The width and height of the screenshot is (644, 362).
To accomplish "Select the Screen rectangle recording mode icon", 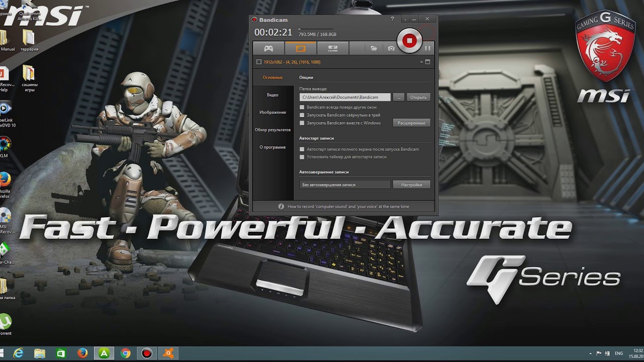I will [x=300, y=48].
